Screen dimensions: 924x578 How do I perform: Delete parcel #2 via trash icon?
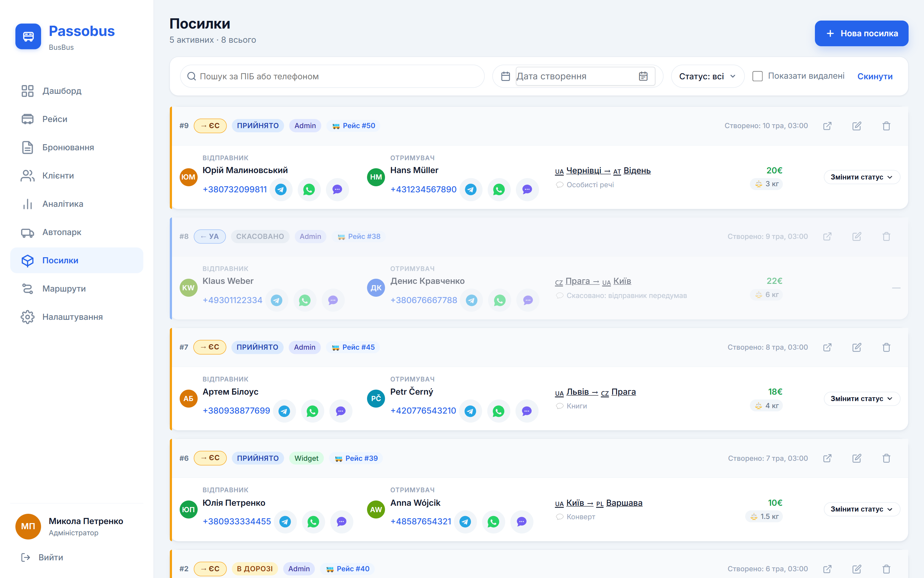(886, 569)
